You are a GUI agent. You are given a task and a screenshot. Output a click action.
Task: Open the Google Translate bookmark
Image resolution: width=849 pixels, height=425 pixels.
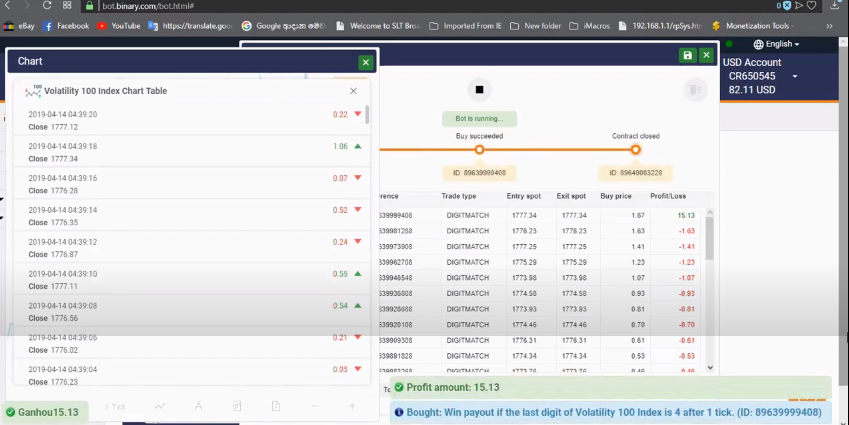click(191, 26)
